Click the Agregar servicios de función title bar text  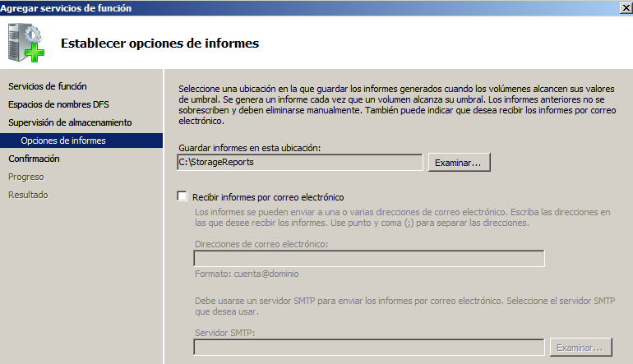[66, 8]
